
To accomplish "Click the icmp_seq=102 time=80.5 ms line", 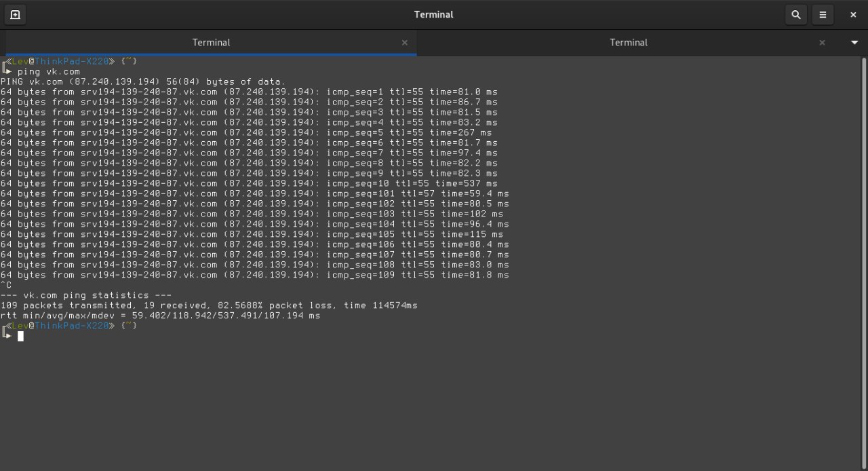I will (x=255, y=204).
